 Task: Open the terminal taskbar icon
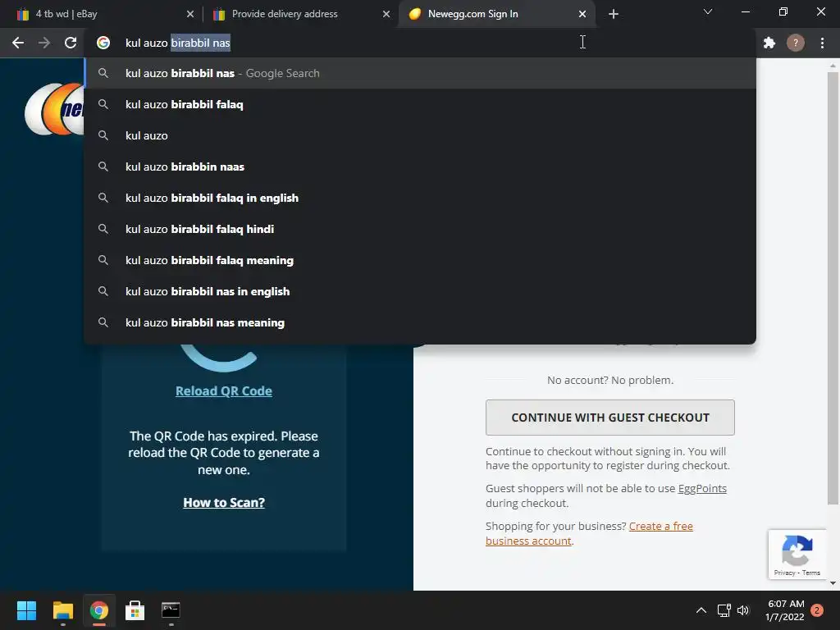tap(171, 610)
